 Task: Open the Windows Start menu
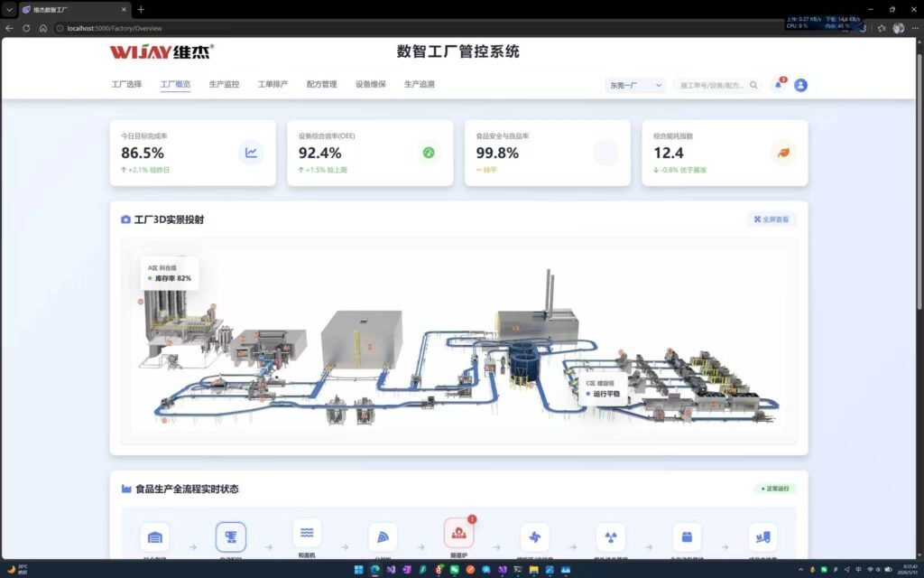pyautogui.click(x=358, y=569)
